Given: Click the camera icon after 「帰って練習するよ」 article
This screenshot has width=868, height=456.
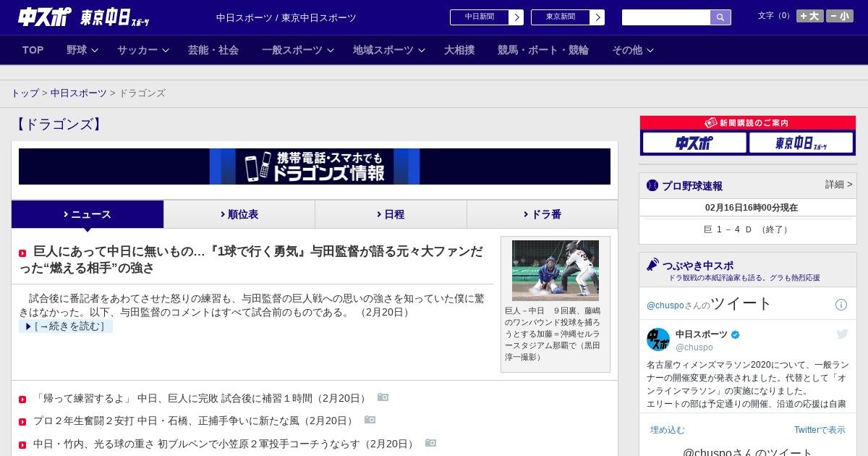Looking at the screenshot, I should pyautogui.click(x=383, y=397).
